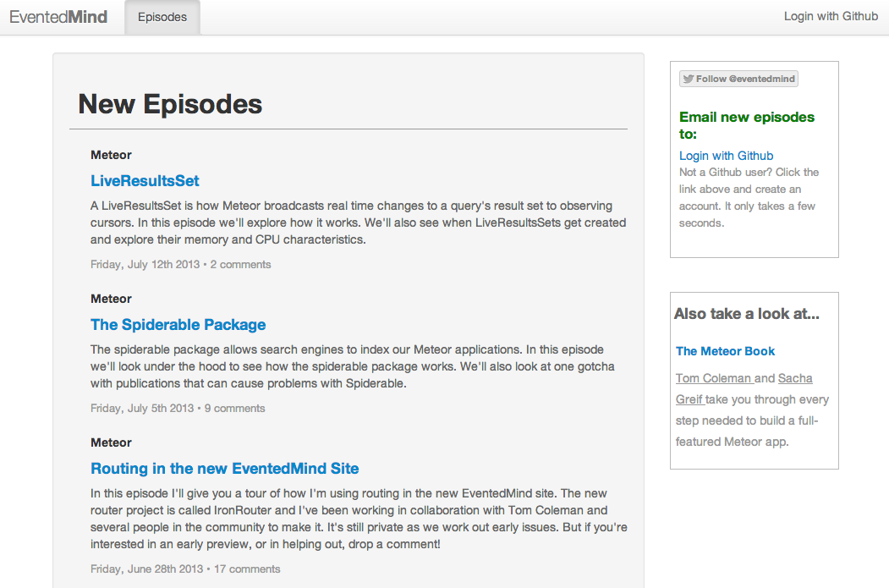Click the LiveResultsSet description paragraph
Viewport: 889px width, 588px height.
pyautogui.click(x=359, y=223)
